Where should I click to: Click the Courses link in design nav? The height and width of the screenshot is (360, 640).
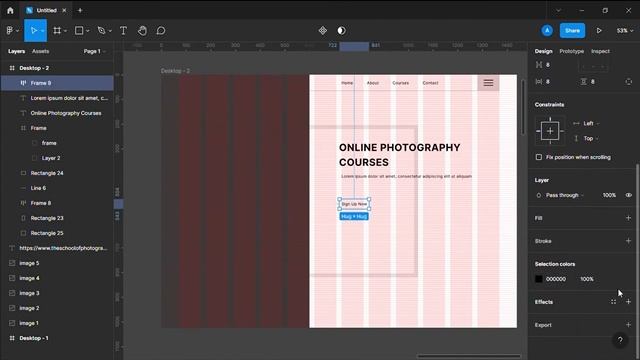coord(400,83)
